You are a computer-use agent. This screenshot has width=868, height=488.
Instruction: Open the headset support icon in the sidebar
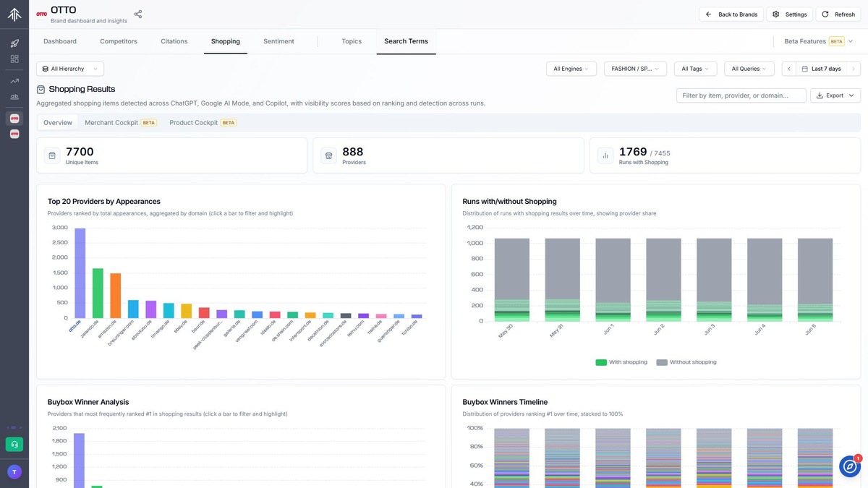14,444
